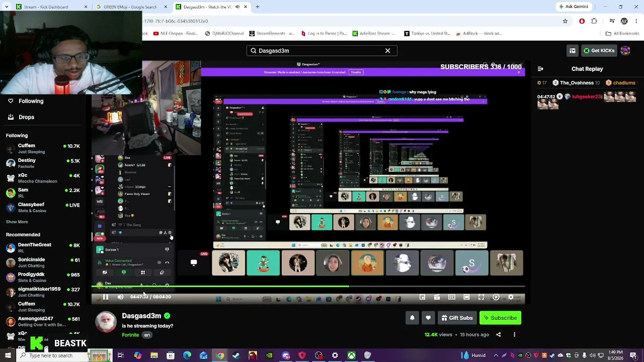This screenshot has width=644, height=362.
Task: Open the DjMaRiiOChannel bookmark
Action: pyautogui.click(x=224, y=34)
